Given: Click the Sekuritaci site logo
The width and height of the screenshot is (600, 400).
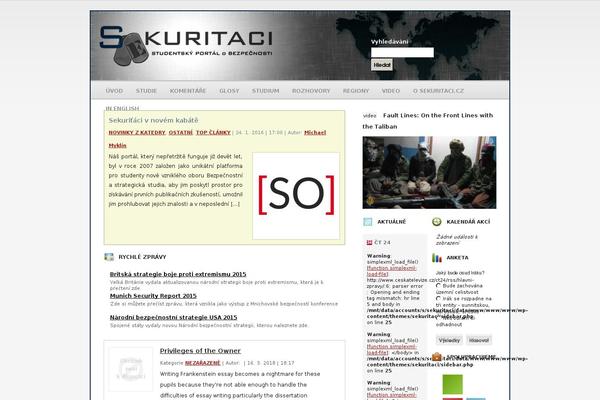Looking at the screenshot, I should click(x=186, y=45).
